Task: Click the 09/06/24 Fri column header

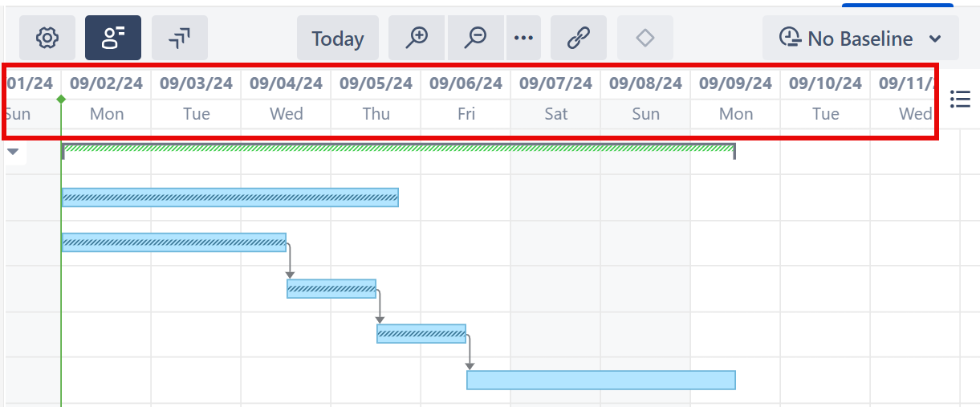Action: 466,98
